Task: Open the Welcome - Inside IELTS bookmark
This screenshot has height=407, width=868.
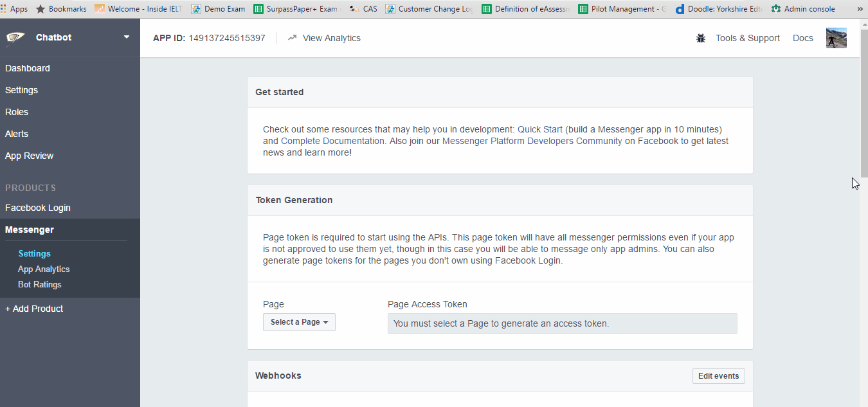Action: [x=138, y=9]
